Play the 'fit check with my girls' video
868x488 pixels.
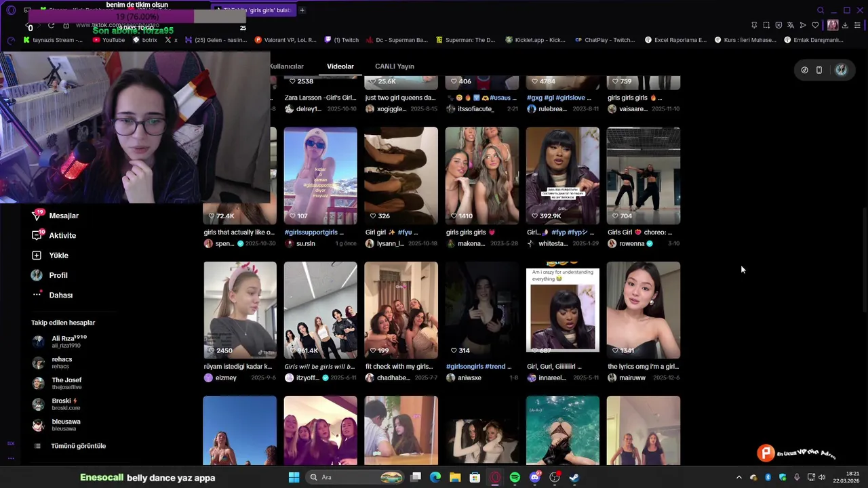point(401,310)
